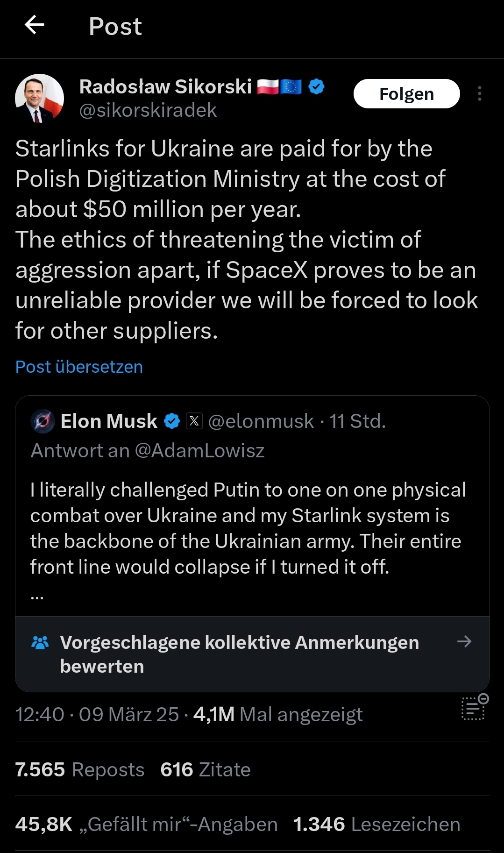
Task: Click the Folgen follow button
Action: (406, 94)
